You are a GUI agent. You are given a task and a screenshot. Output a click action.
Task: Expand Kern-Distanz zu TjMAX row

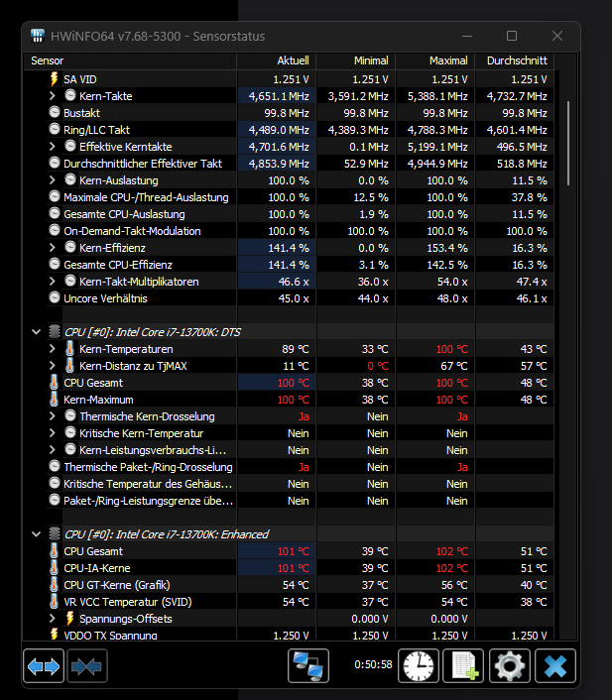click(53, 366)
